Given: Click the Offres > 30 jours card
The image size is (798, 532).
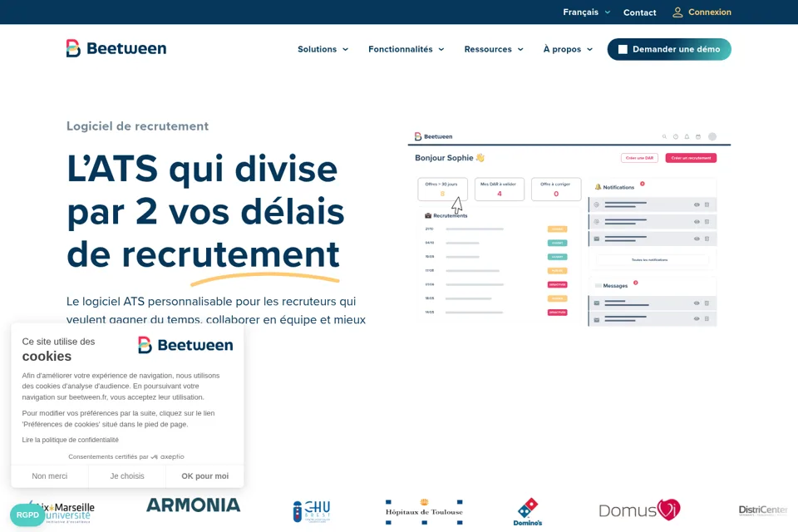Looking at the screenshot, I should (442, 189).
